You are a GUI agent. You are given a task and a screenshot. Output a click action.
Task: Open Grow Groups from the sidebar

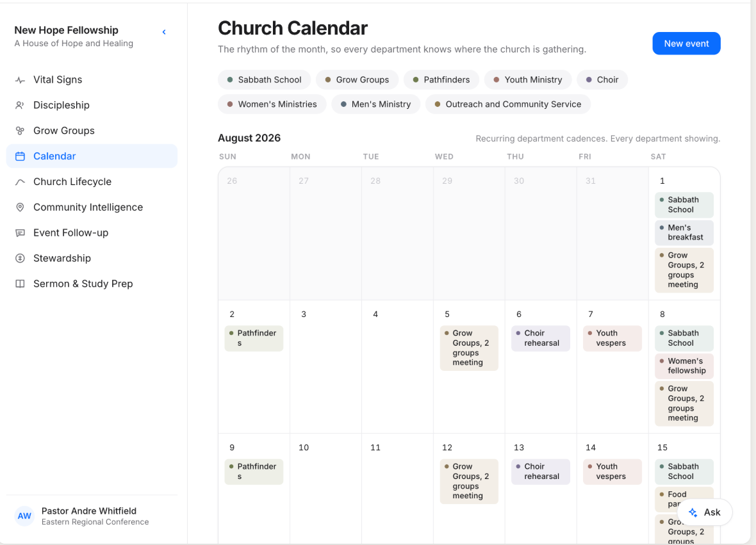pos(92,131)
